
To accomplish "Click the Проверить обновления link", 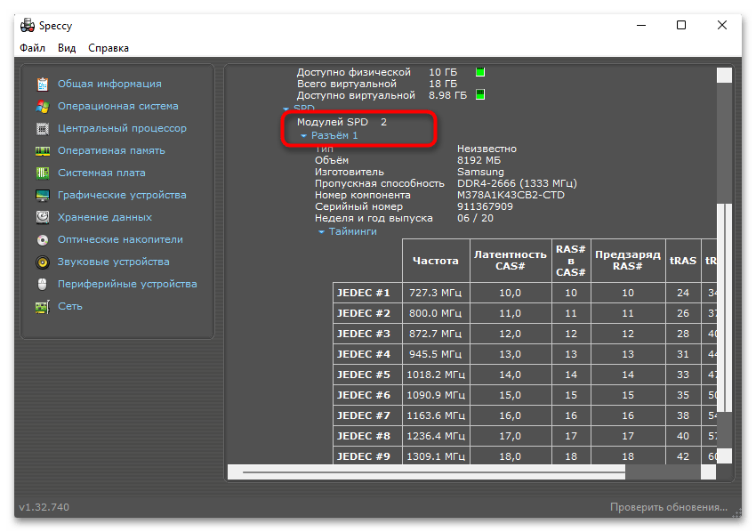I will coord(668,507).
